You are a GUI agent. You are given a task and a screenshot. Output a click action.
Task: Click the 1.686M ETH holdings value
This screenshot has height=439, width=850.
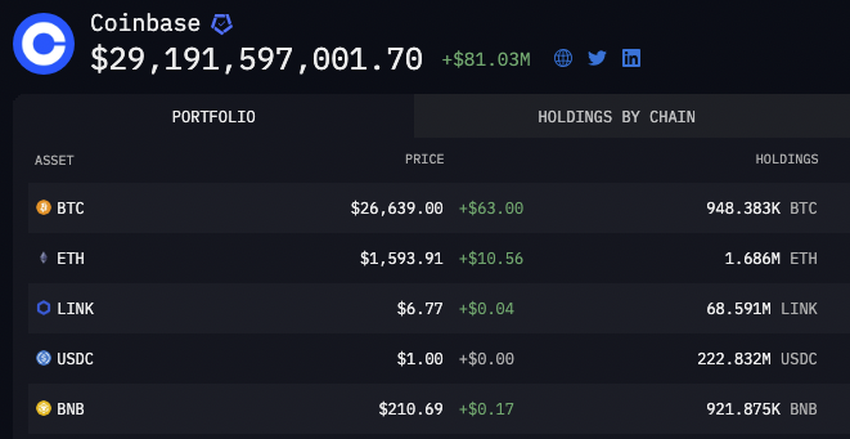771,259
